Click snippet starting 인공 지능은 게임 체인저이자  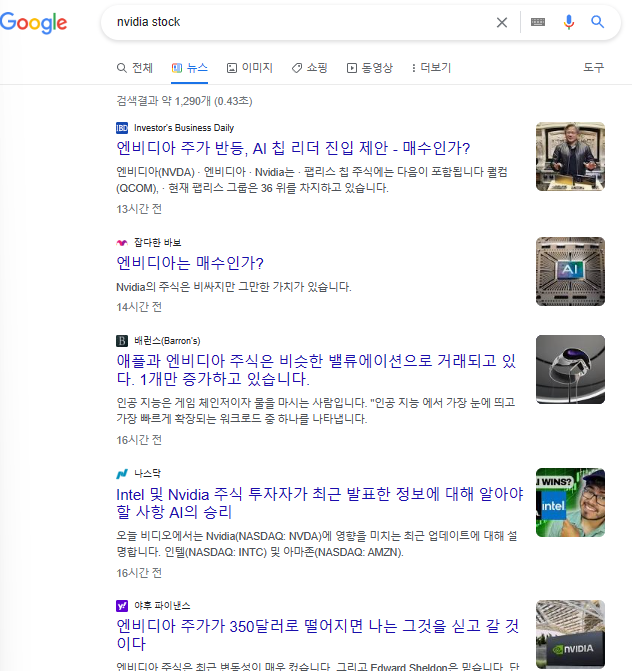click(315, 411)
